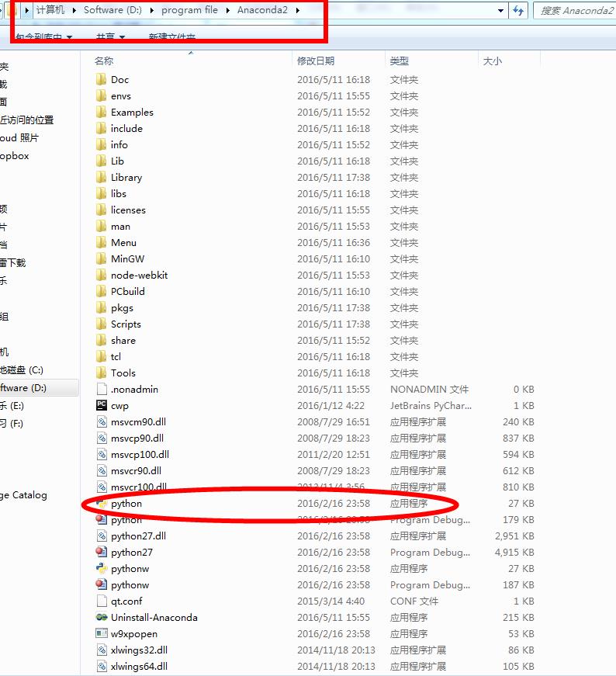
Task: Click the licenses folder icon
Action: pyautogui.click(x=102, y=210)
